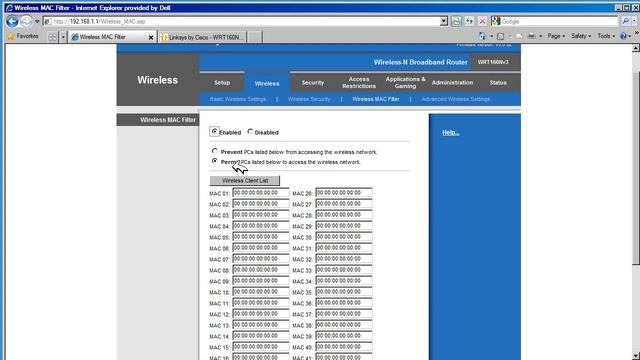The image size is (640, 360).
Task: Go to Advanced Wireless Settings subtab
Action: click(456, 99)
